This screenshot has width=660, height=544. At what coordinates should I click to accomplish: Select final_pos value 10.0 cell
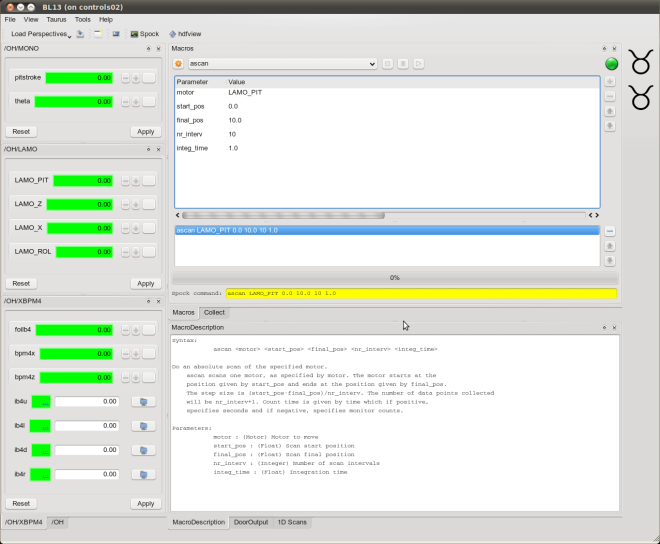point(235,120)
